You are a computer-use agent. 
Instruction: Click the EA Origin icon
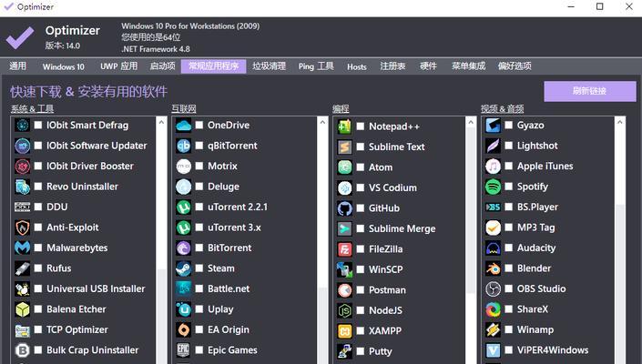tap(183, 329)
